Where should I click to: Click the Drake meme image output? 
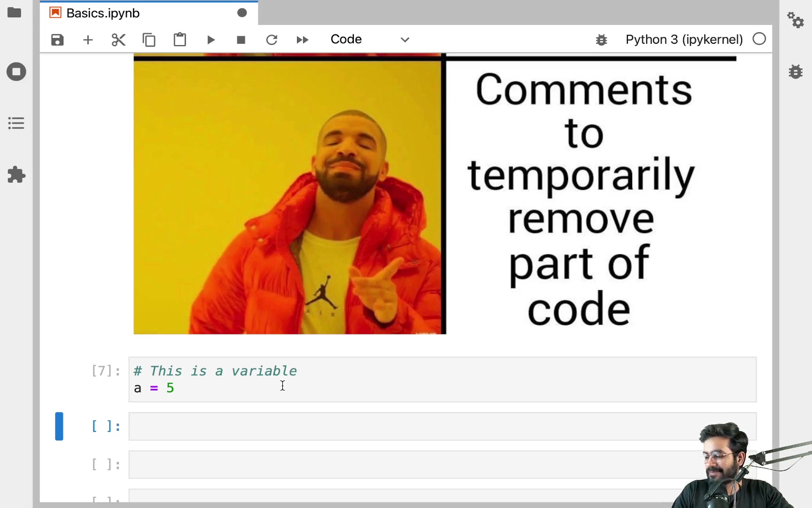(435, 194)
